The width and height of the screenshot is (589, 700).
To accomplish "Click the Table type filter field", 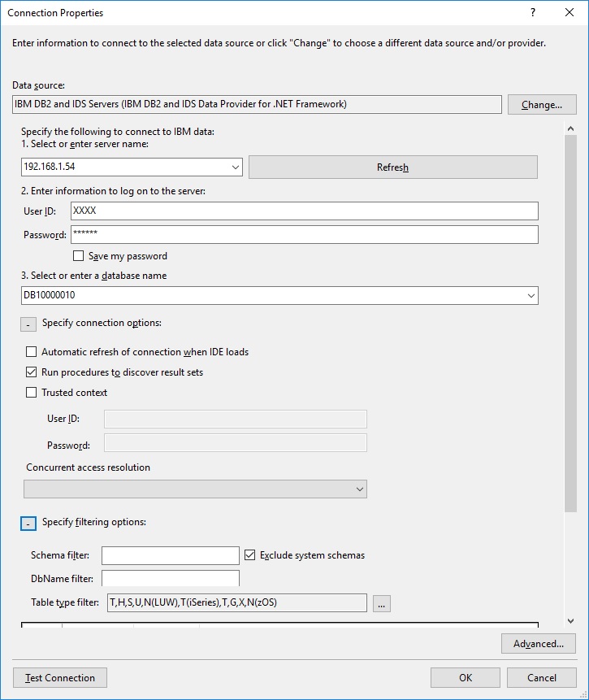I will (237, 602).
